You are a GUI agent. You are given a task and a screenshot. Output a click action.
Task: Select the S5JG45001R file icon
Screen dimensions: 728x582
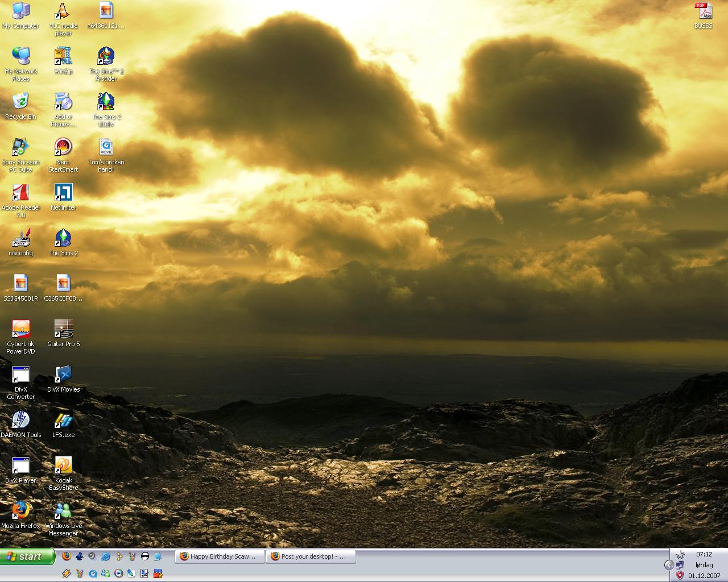point(21,288)
